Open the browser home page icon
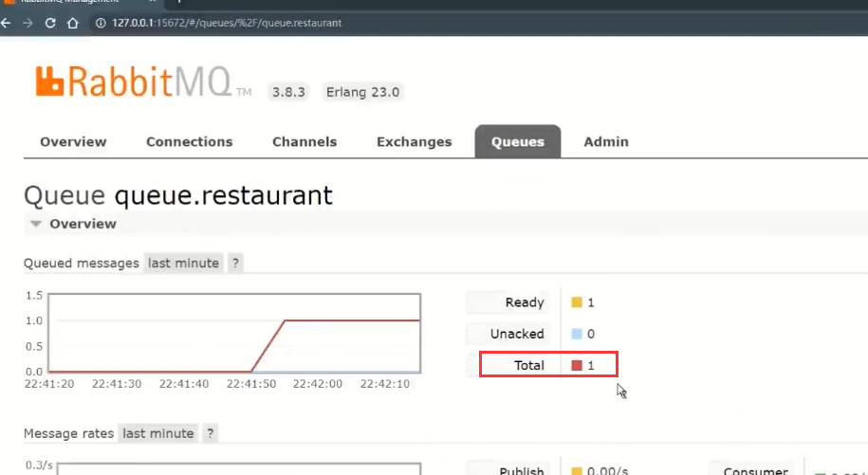Screen dimensions: 868x475 click(72, 23)
